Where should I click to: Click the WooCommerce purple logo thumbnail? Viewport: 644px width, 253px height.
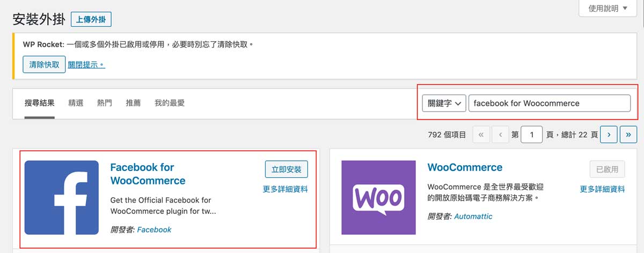click(x=378, y=197)
